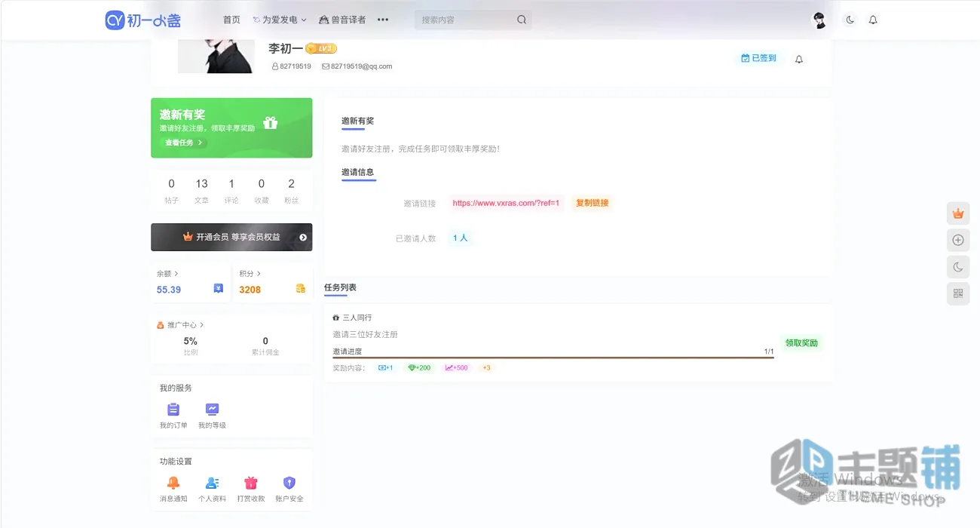Click the balance yen coupon icon
The image size is (980, 528).
219,288
